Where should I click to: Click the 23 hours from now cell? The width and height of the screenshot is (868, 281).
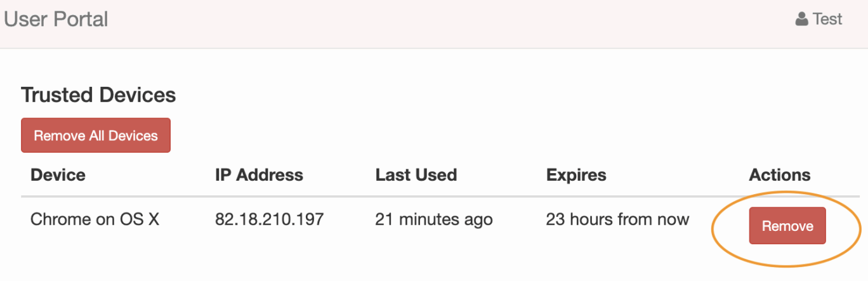pos(617,219)
